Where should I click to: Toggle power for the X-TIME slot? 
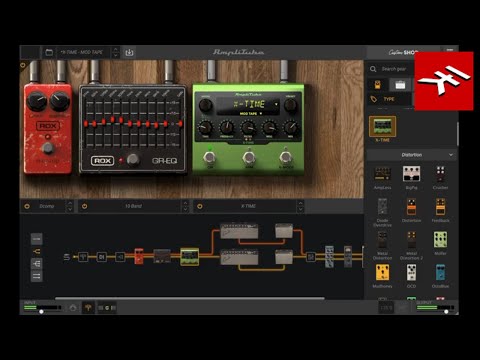(x=200, y=206)
